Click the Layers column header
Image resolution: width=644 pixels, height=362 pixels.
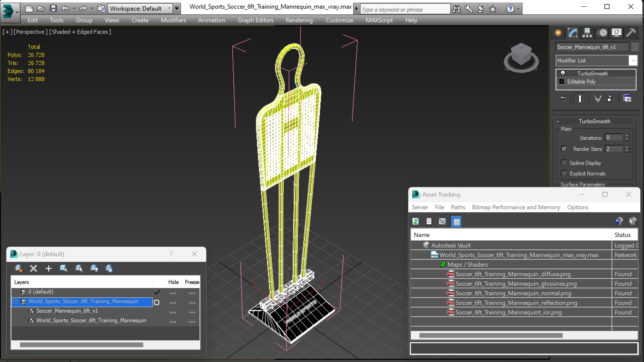point(82,282)
